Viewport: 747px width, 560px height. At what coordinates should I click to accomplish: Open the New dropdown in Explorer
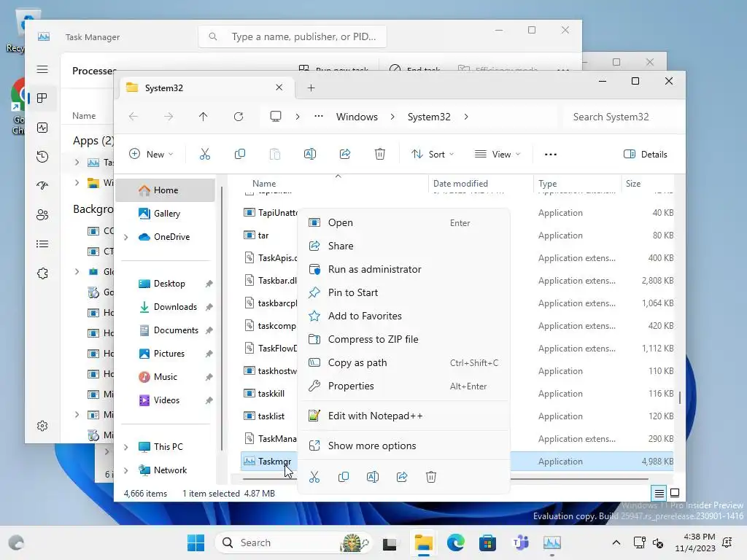tap(152, 155)
